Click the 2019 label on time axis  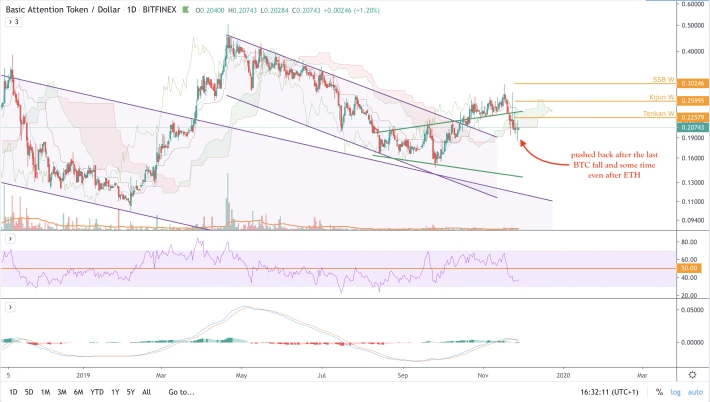[83, 375]
